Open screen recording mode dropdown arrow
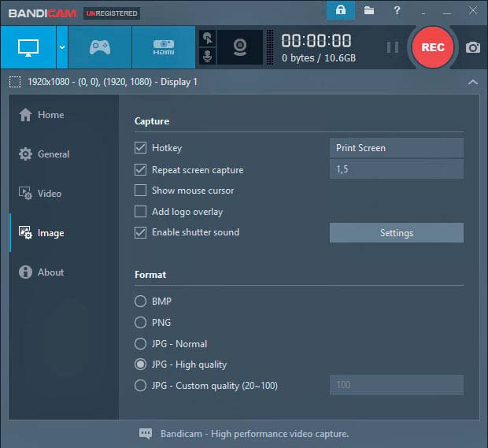This screenshot has width=488, height=448. point(62,47)
